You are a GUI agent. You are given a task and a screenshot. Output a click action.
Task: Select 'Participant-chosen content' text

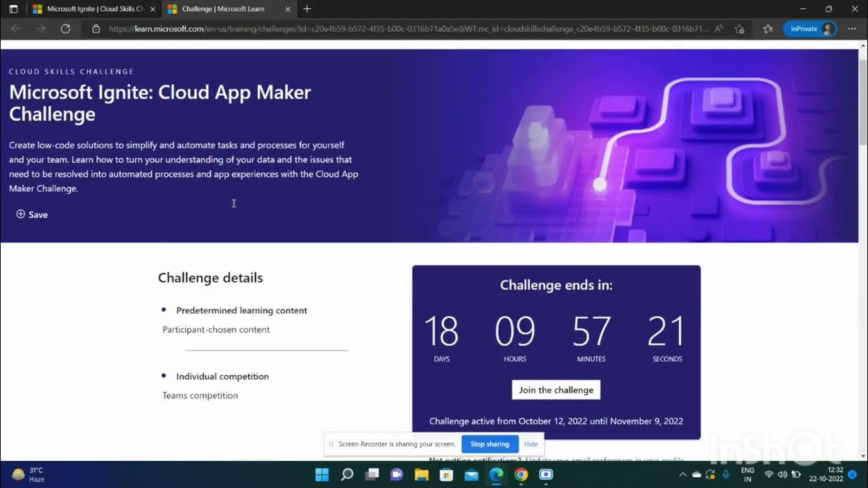pyautogui.click(x=216, y=329)
